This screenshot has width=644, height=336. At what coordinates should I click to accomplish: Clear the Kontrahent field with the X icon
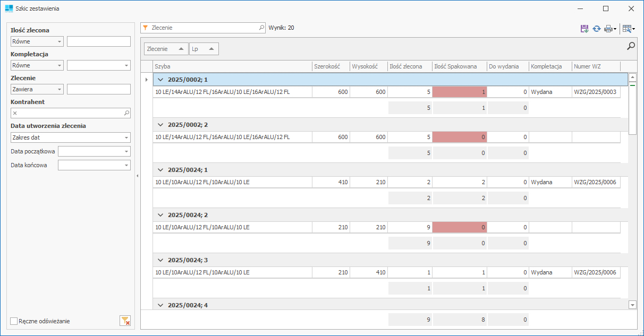[x=15, y=113]
